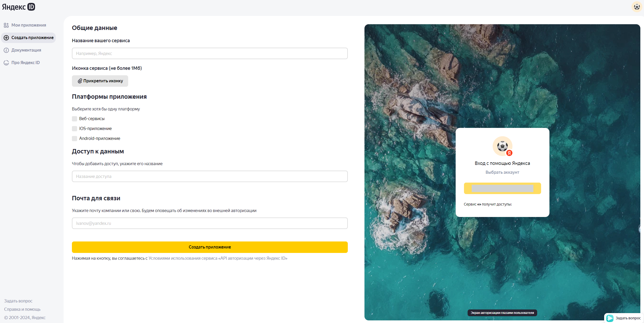This screenshot has width=644, height=323.
Task: Focus the service name input field
Action: pos(210,53)
